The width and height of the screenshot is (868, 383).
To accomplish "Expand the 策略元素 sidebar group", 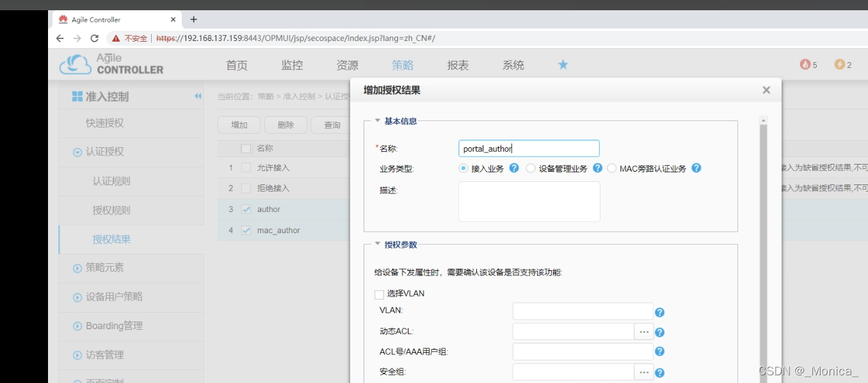I will [x=77, y=268].
